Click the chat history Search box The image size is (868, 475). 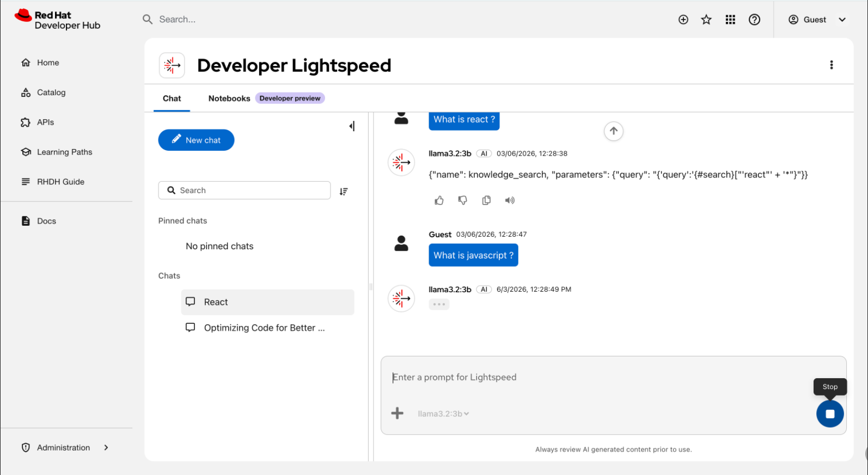point(244,190)
